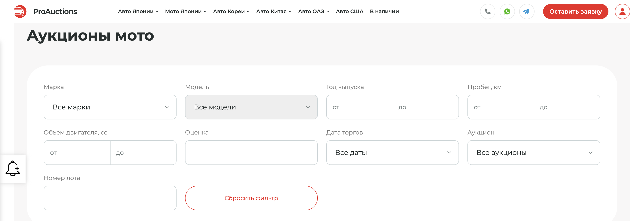Open the ProAuctions home link
The width and height of the screenshot is (644, 221).
pos(55,11)
